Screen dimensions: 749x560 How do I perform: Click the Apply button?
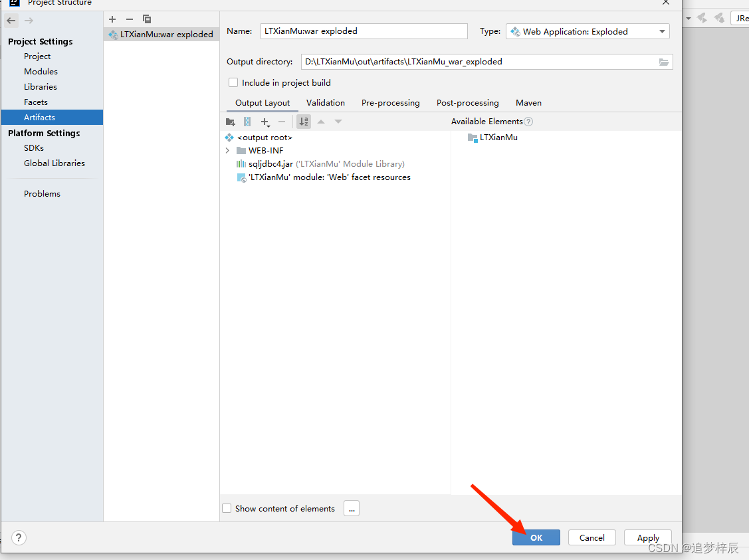pyautogui.click(x=648, y=537)
